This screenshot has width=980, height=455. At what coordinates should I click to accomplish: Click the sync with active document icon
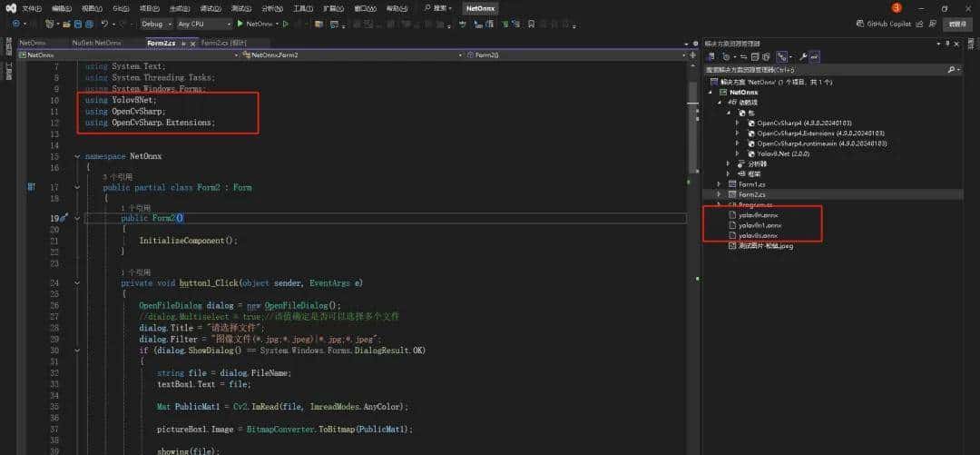tap(744, 56)
